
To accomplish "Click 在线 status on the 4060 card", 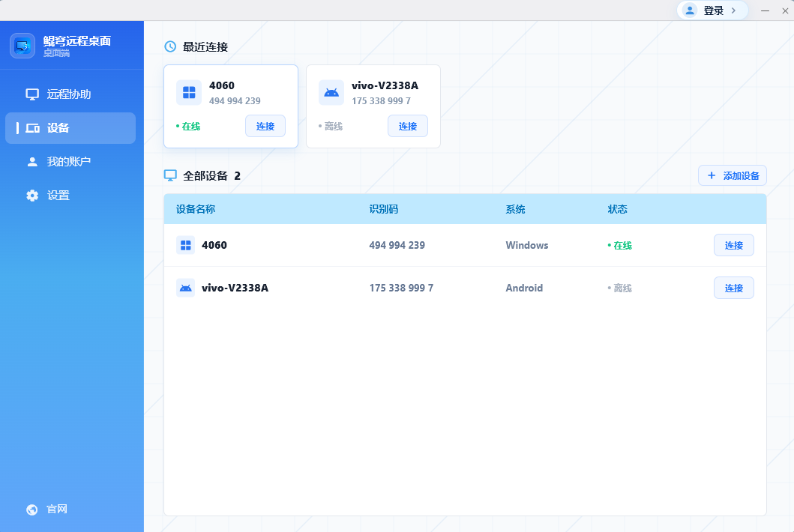I will [188, 126].
